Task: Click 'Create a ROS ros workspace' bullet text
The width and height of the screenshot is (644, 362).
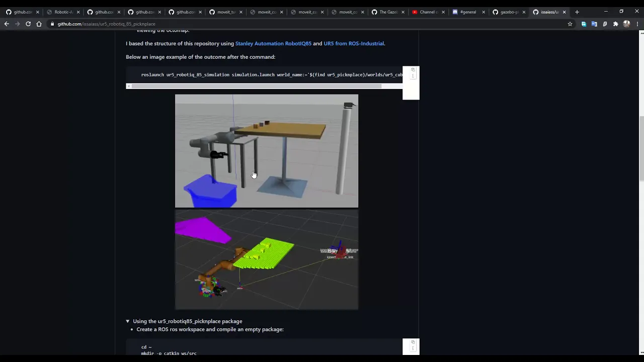Action: 210,330
